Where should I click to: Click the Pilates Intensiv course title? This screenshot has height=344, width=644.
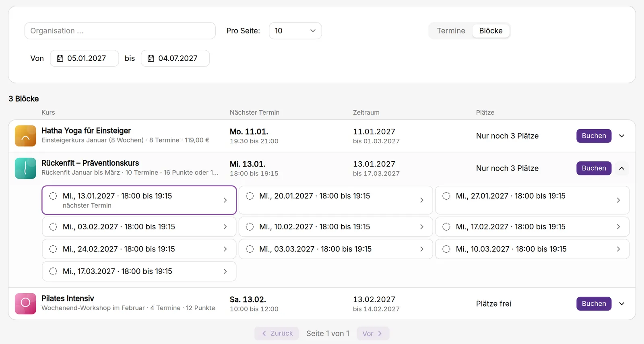pos(68,299)
